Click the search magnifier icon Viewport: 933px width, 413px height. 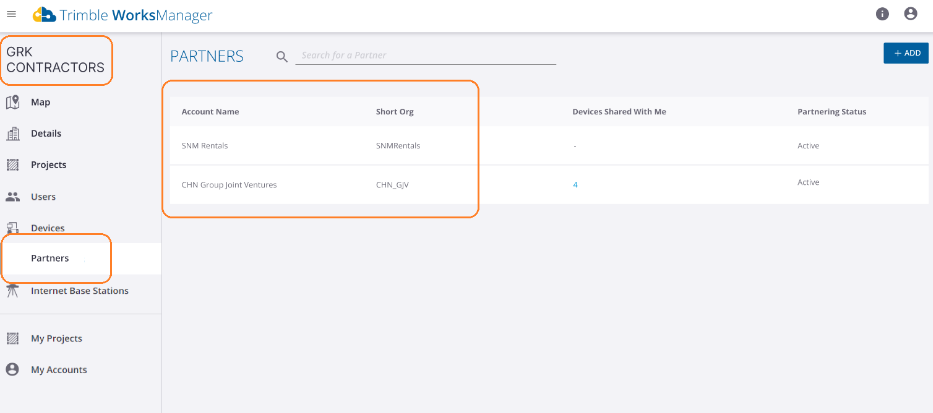[282, 57]
